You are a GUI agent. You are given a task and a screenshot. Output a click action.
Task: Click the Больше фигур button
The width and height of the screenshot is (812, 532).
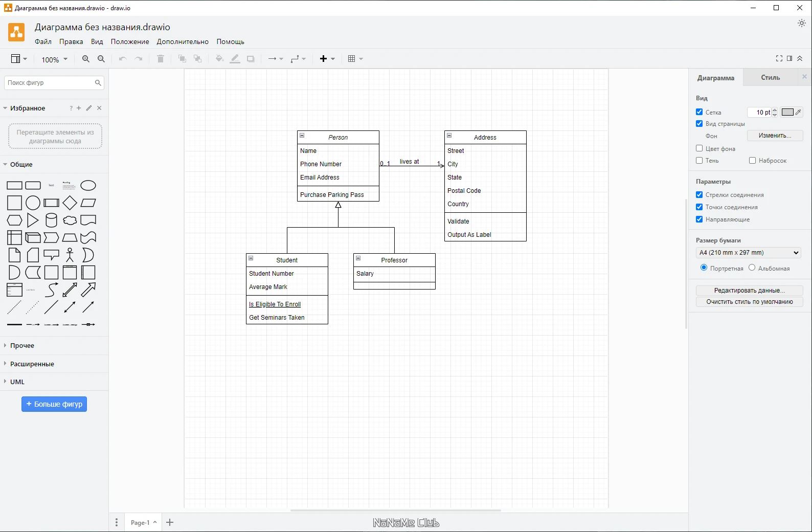[54, 404]
